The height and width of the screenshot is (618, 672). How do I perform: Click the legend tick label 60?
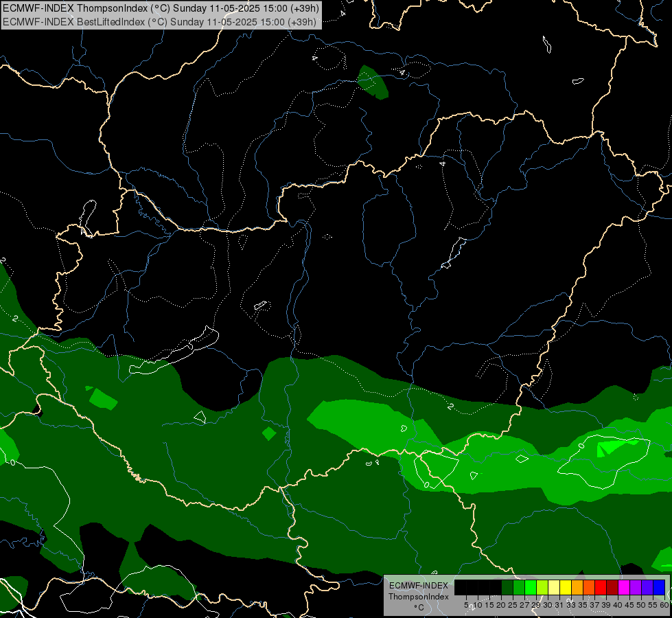tap(664, 605)
